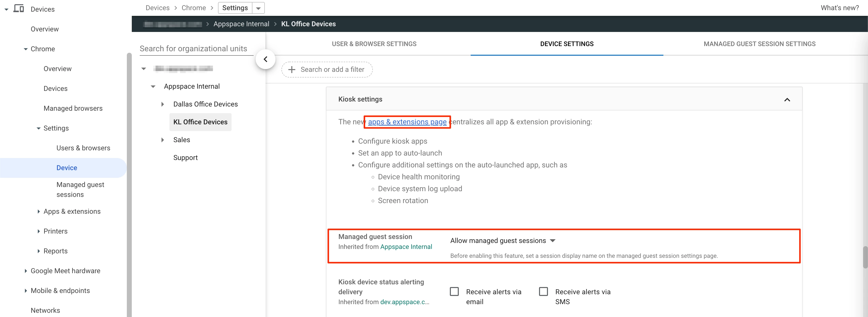Expand Google Meet hardware sidebar arrow
Viewport: 868px width, 317px height.
tap(26, 271)
